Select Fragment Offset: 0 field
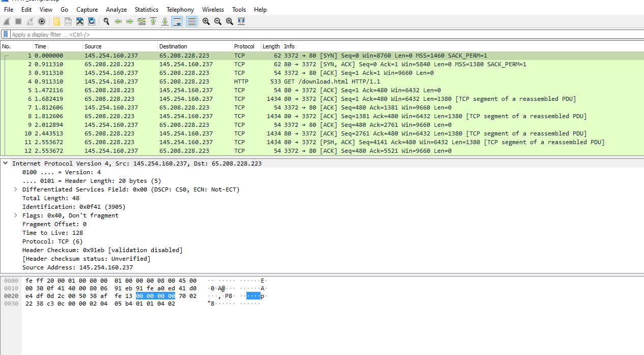The image size is (644, 355). (54, 224)
